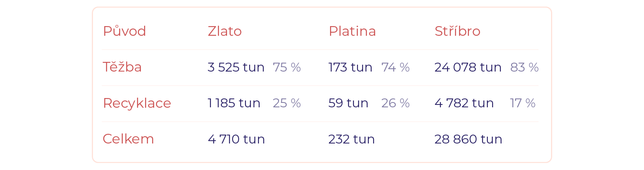
Task: Click the 28 860 tun silver total
Action: point(468,139)
